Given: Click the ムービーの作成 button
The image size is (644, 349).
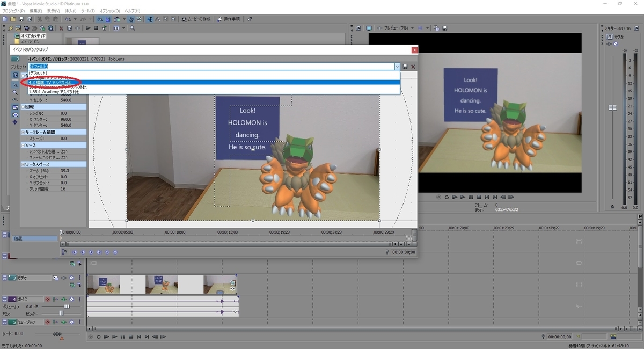Looking at the screenshot, I should pyautogui.click(x=197, y=19).
